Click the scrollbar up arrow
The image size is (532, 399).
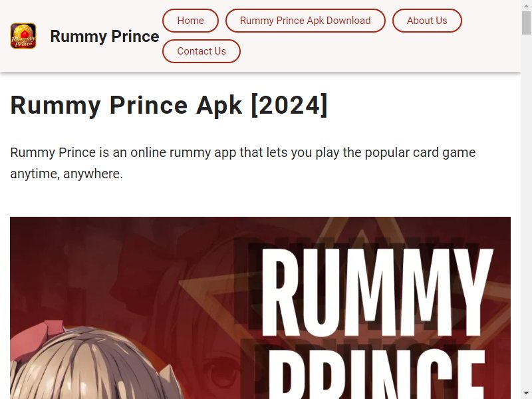coord(526,5)
